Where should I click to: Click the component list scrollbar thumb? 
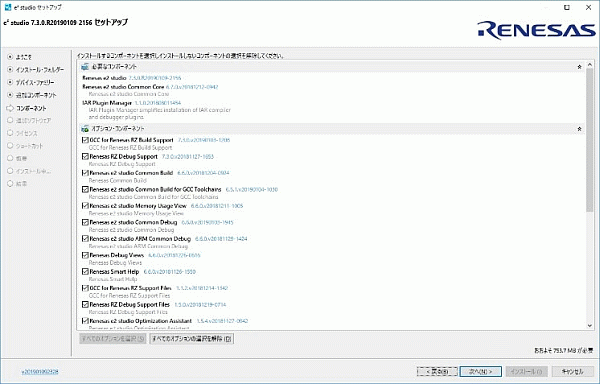coord(590,140)
